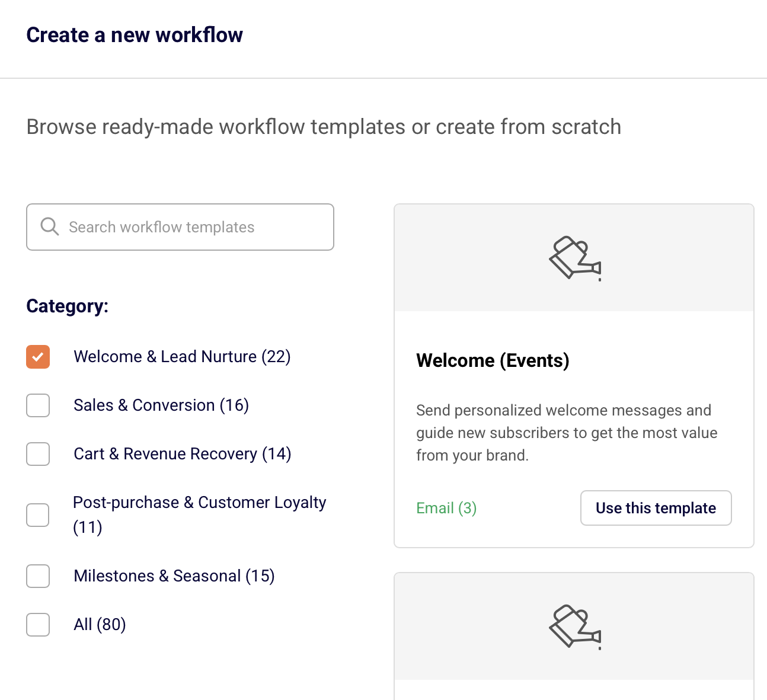The height and width of the screenshot is (700, 767).
Task: Check the Post-purchase & Customer Loyalty checkbox
Action: 38,515
